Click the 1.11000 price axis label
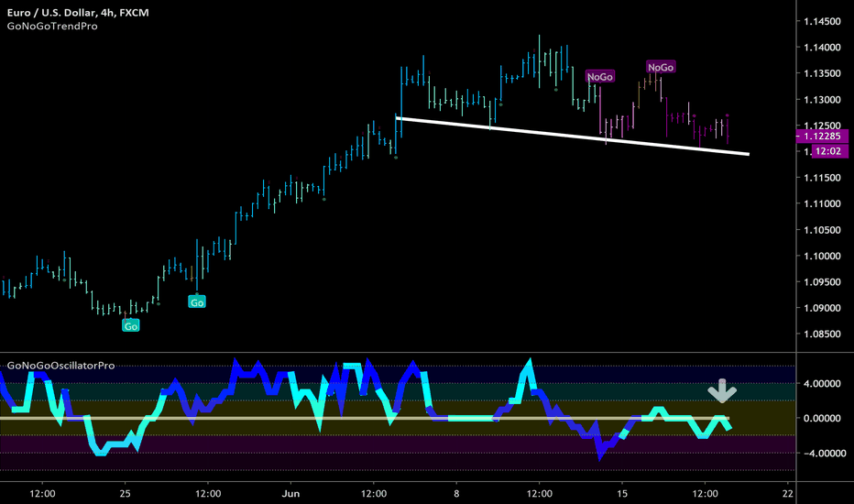Screen dimensions: 854x504 pos(823,203)
